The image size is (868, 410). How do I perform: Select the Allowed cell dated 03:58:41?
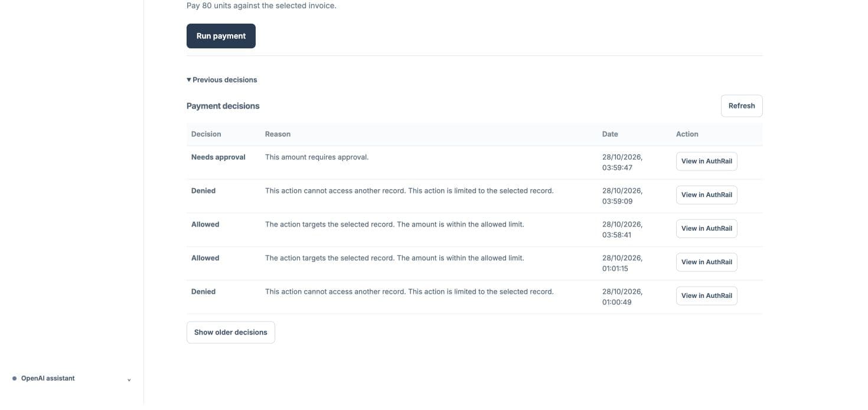(x=205, y=224)
